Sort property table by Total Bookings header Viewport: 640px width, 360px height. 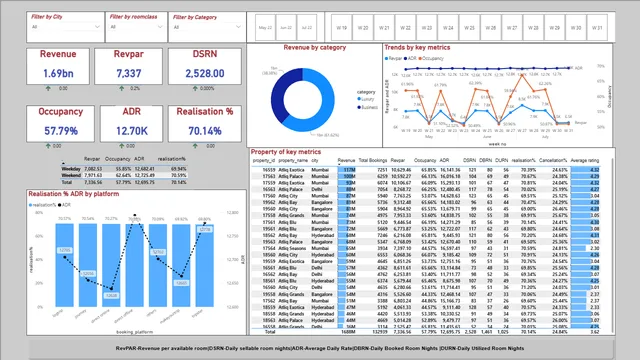click(x=373, y=160)
